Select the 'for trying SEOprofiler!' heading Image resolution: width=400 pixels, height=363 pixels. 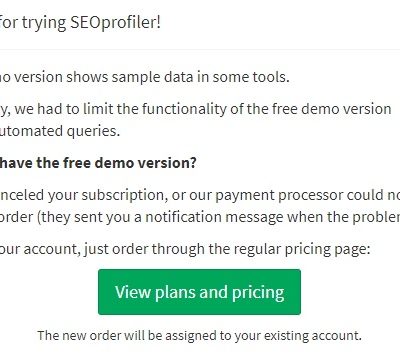pos(80,23)
